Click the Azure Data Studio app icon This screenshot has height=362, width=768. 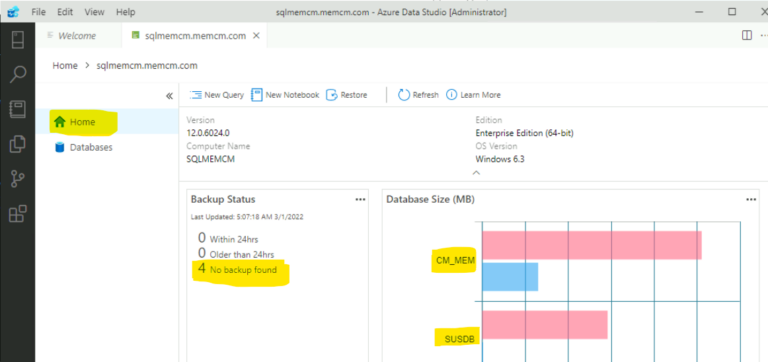pyautogui.click(x=13, y=12)
